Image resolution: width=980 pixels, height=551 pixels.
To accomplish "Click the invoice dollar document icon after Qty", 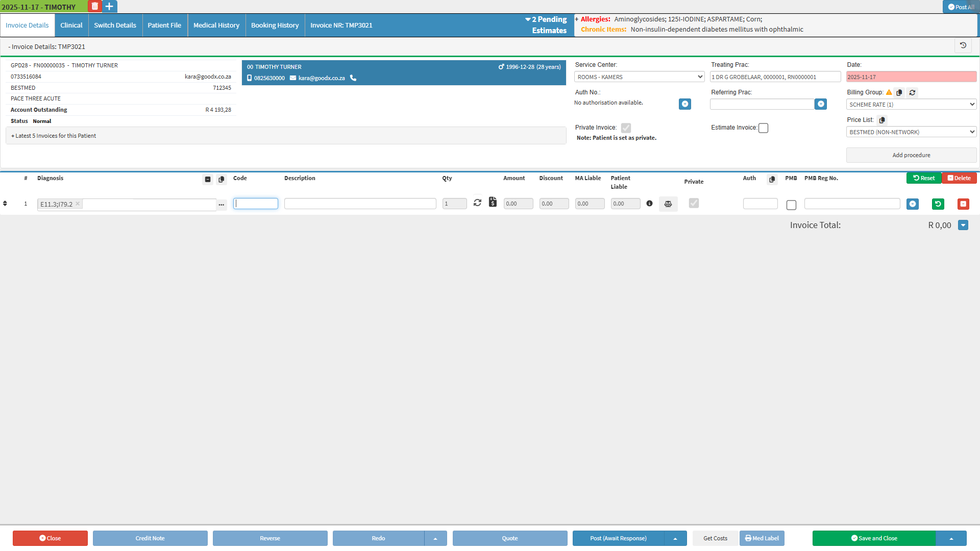I will [493, 202].
